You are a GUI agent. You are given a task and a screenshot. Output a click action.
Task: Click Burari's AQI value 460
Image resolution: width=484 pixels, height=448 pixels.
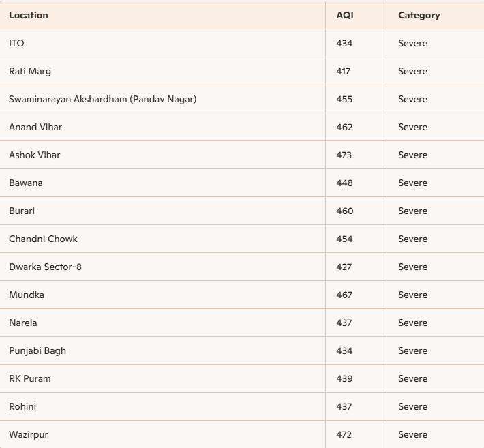pyautogui.click(x=344, y=211)
